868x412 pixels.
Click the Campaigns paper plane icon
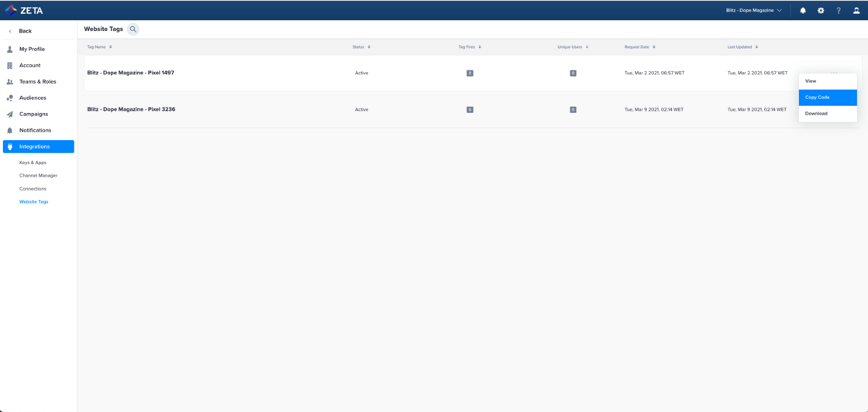click(x=10, y=115)
